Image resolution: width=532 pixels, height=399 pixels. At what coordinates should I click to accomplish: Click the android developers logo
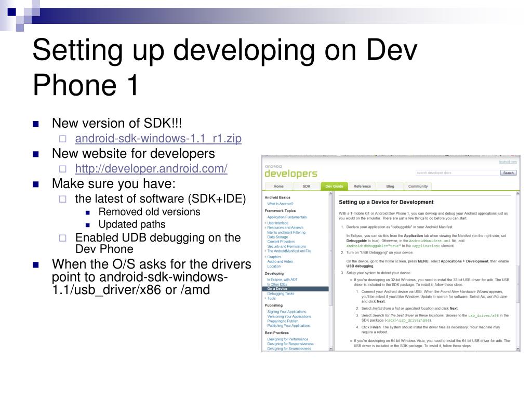click(x=291, y=171)
